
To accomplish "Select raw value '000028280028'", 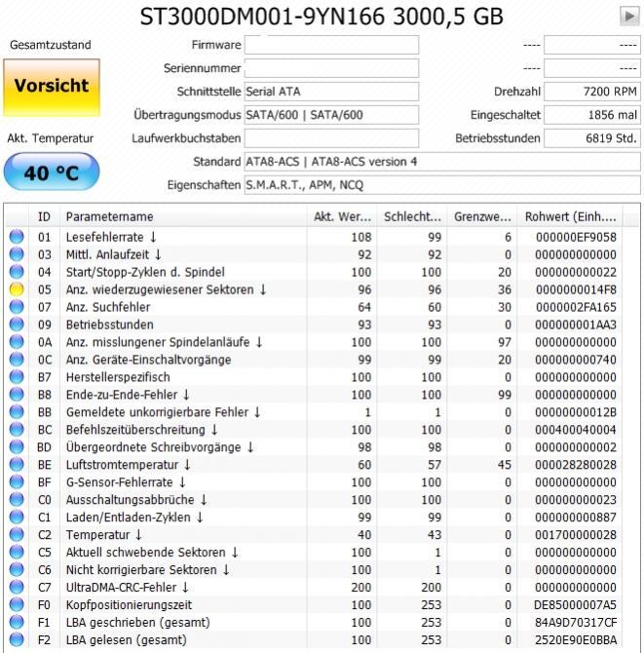I will pyautogui.click(x=576, y=464).
